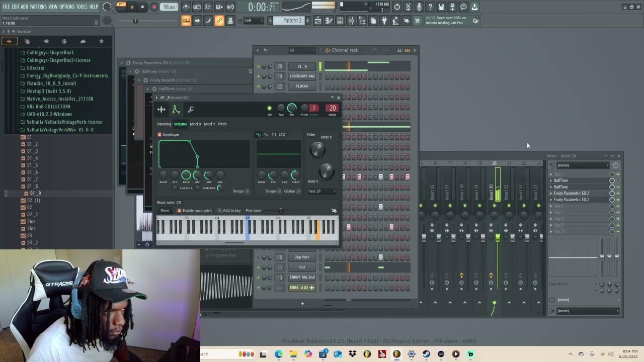
Task: Open Microsoft Edge from the taskbar
Action: (279, 354)
